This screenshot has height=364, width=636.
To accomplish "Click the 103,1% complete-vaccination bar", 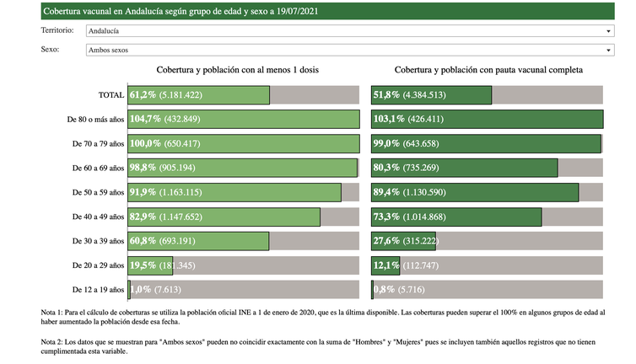I will (487, 120).
